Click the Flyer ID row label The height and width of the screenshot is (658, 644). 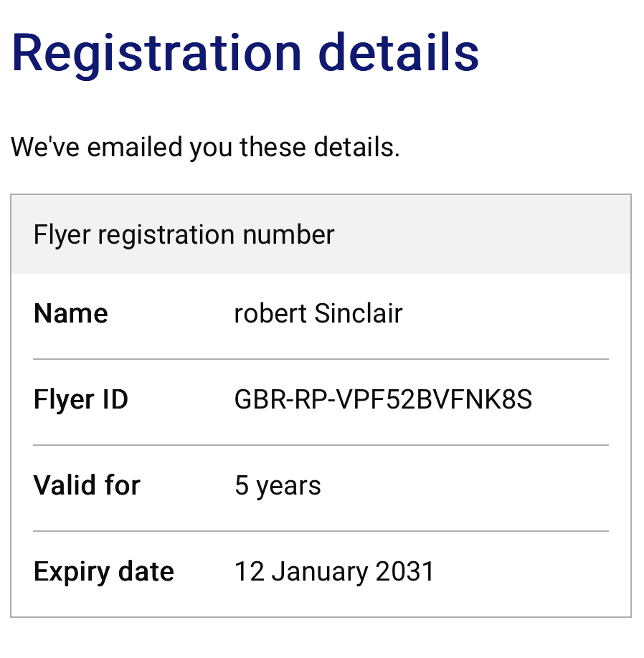[80, 399]
